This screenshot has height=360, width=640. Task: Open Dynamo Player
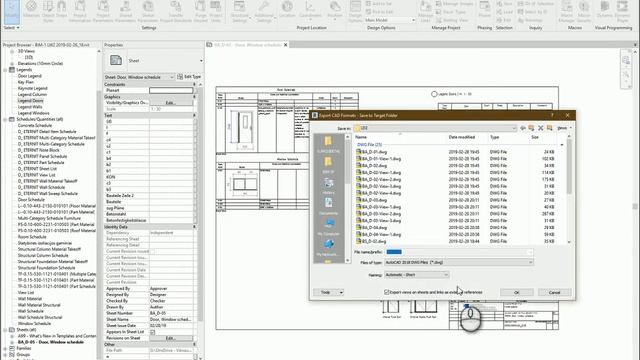[622, 11]
